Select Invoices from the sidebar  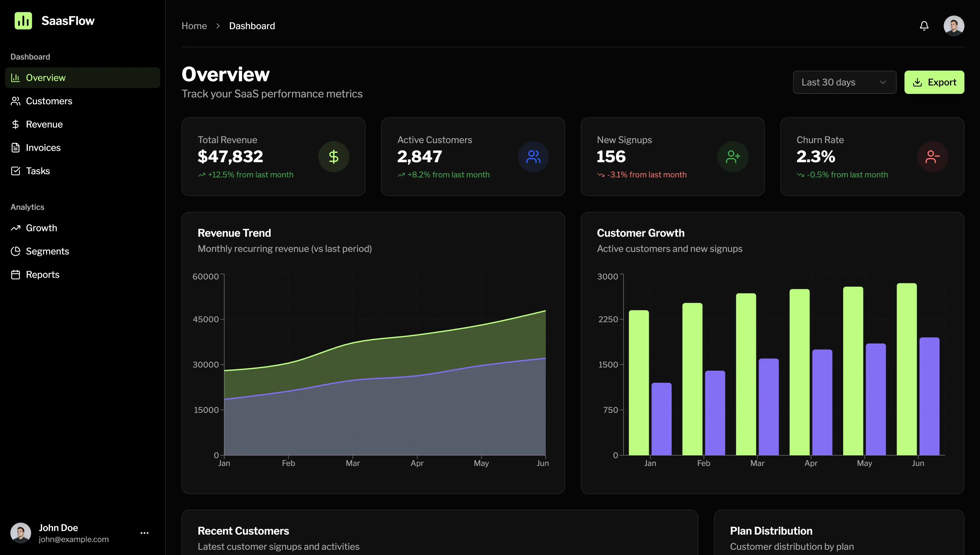(x=43, y=148)
